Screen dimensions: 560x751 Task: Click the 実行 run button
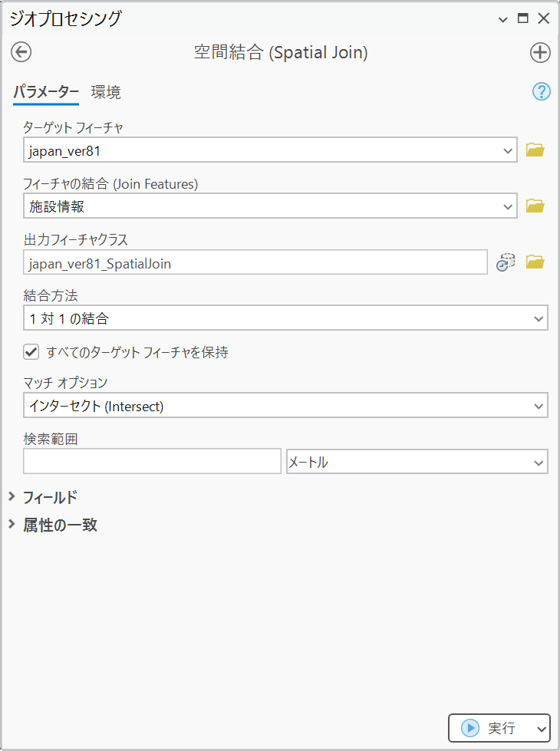(x=489, y=728)
